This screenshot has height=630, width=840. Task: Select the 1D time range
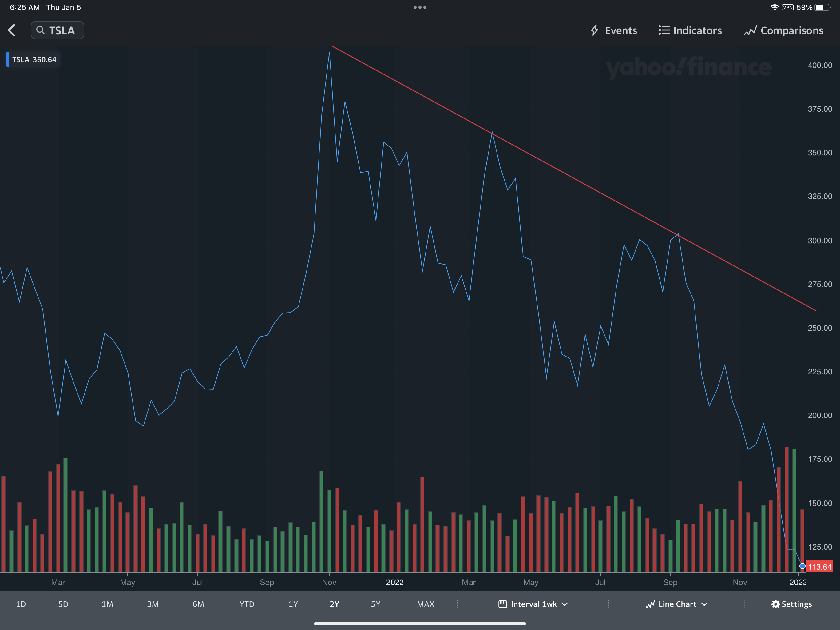tap(21, 604)
